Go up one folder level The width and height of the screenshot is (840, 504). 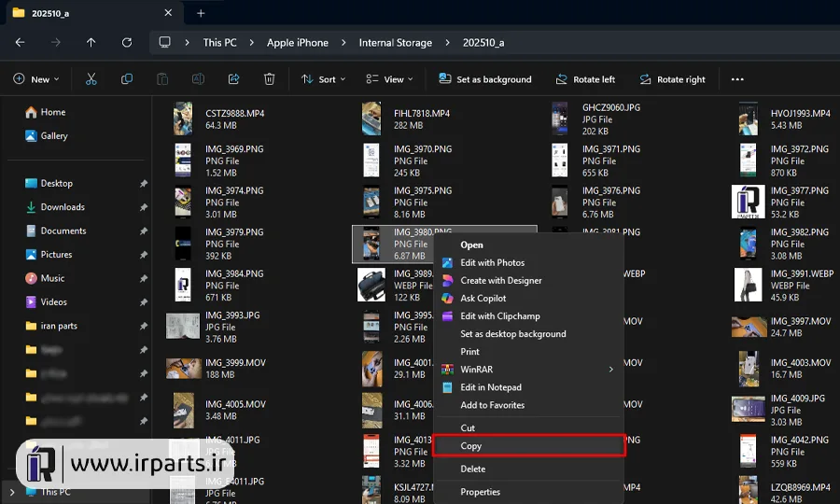(91, 42)
